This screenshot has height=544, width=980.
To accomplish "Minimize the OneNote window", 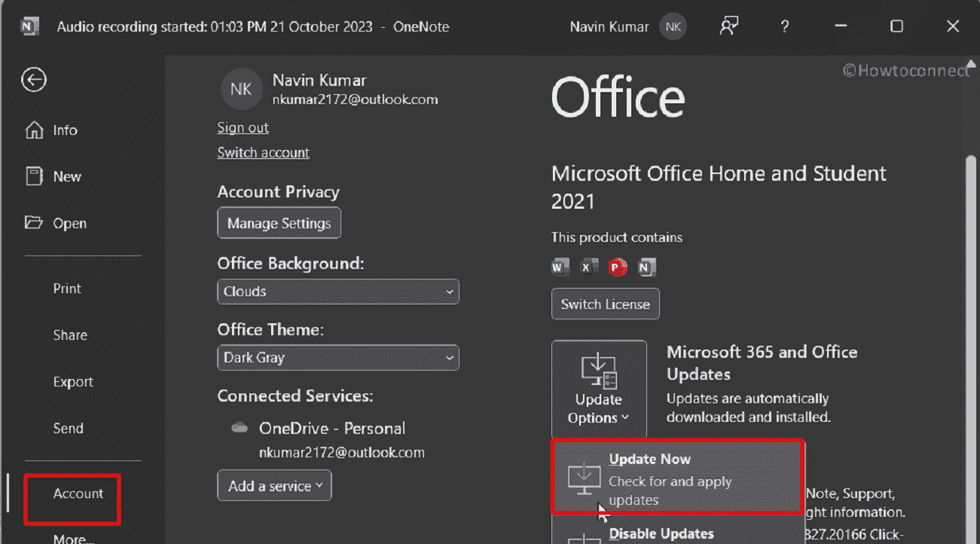I will 841,26.
